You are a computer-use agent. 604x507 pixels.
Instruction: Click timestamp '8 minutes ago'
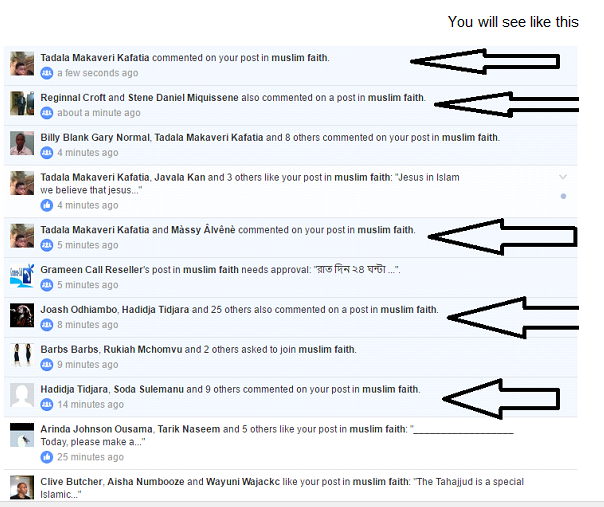point(87,325)
